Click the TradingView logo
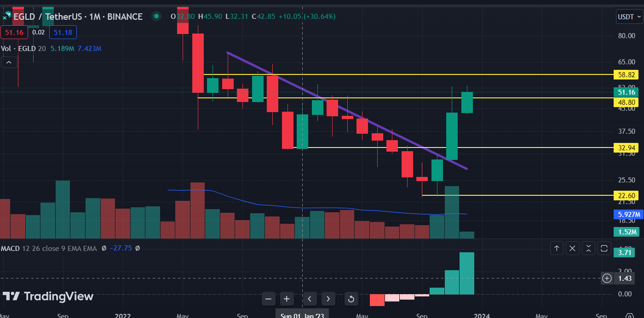 click(x=48, y=296)
